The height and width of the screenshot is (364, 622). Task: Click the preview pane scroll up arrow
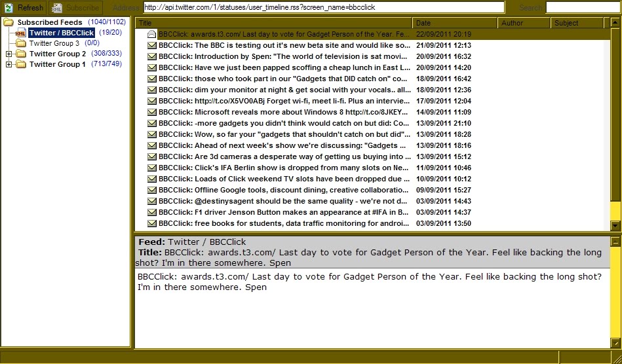615,241
